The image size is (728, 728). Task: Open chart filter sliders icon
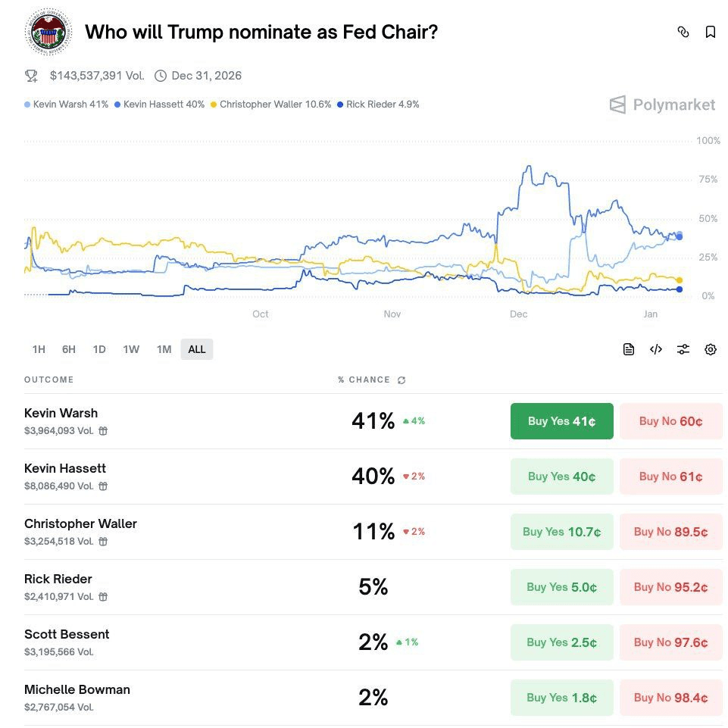tap(683, 349)
